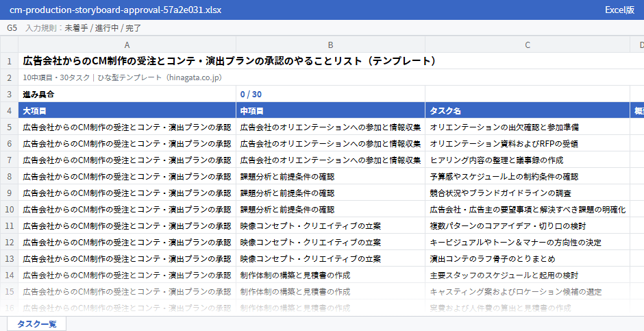
Task: Select row 2 header
Action: 9,77
